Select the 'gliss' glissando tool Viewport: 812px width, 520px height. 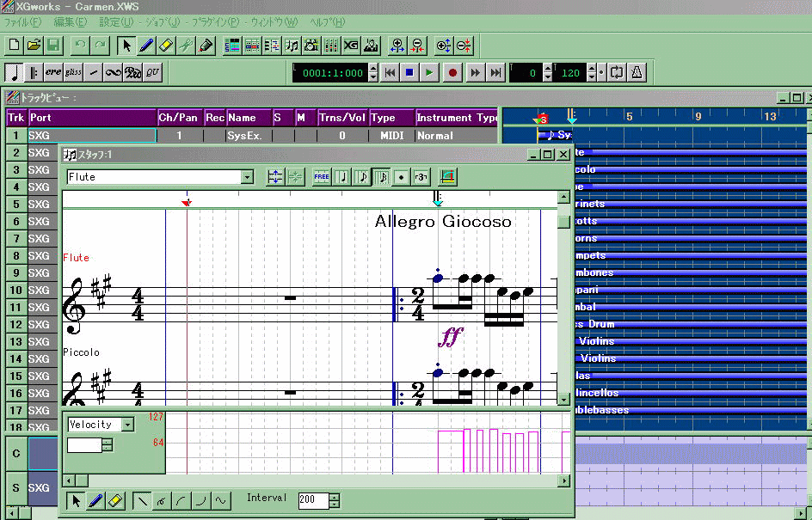(73, 72)
